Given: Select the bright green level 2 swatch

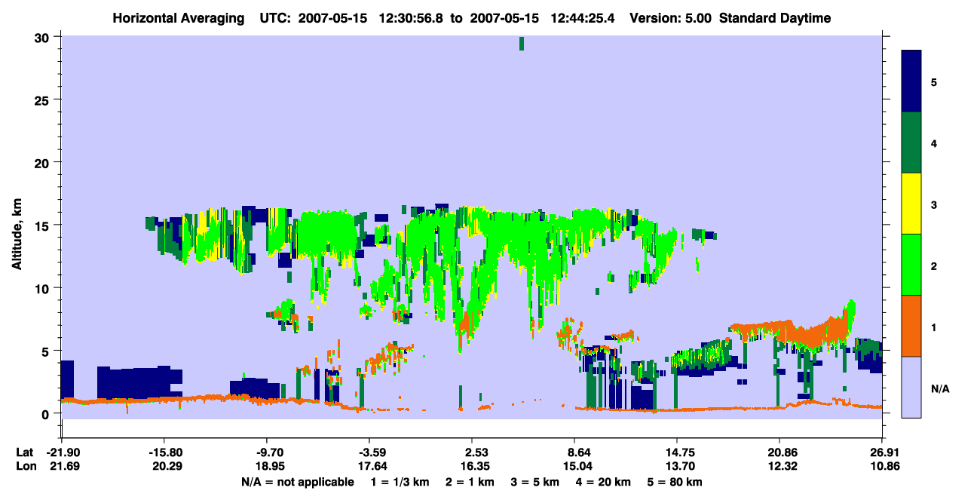Looking at the screenshot, I should pyautogui.click(x=911, y=264).
